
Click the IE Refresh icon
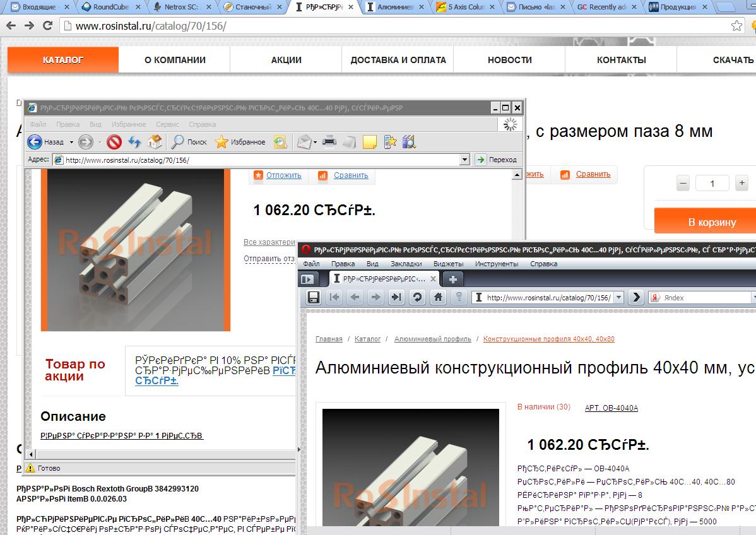[134, 142]
